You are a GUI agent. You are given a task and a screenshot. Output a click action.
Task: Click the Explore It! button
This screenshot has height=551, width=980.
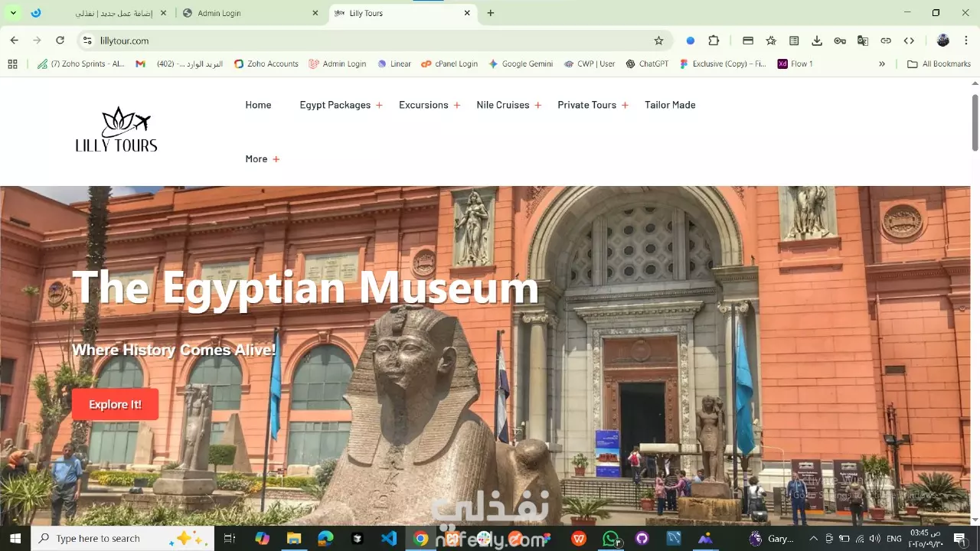(x=115, y=404)
